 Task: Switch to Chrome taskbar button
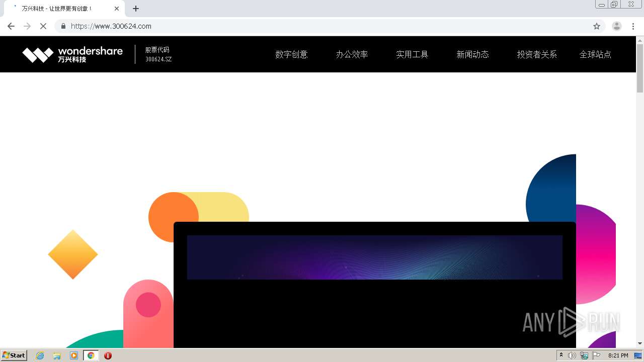coord(91,355)
